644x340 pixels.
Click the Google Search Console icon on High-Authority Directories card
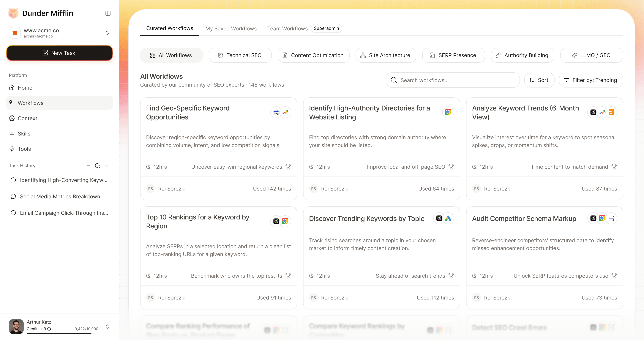tap(448, 112)
